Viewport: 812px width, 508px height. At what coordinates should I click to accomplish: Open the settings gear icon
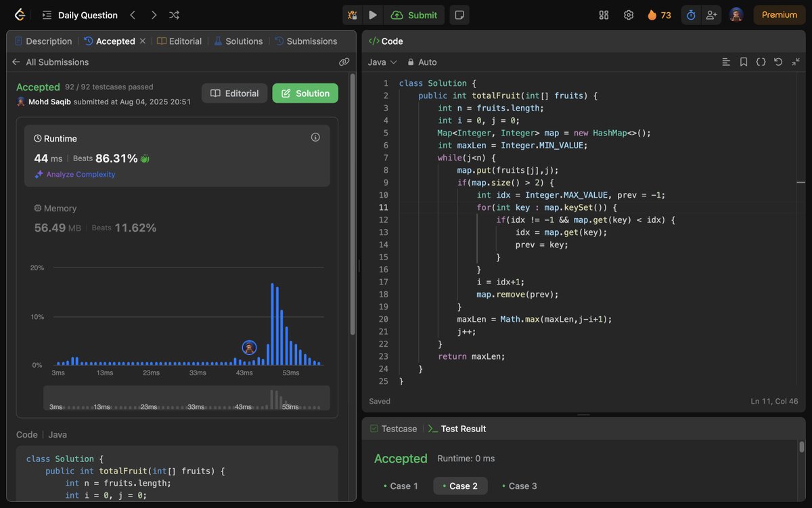pos(629,15)
